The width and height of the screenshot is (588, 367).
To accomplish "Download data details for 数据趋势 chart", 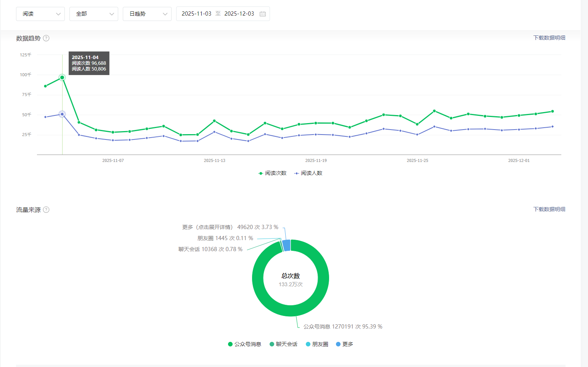I will click(549, 38).
